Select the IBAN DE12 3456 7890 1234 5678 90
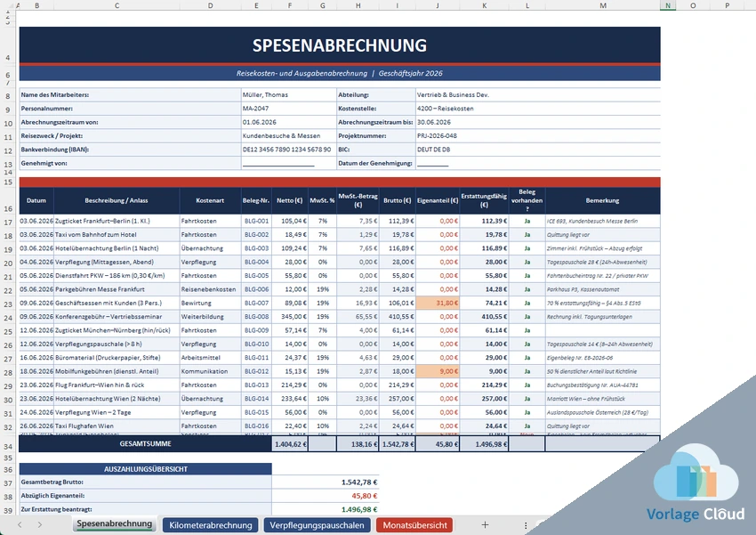Viewport: 756px width, 535px height. (x=288, y=150)
